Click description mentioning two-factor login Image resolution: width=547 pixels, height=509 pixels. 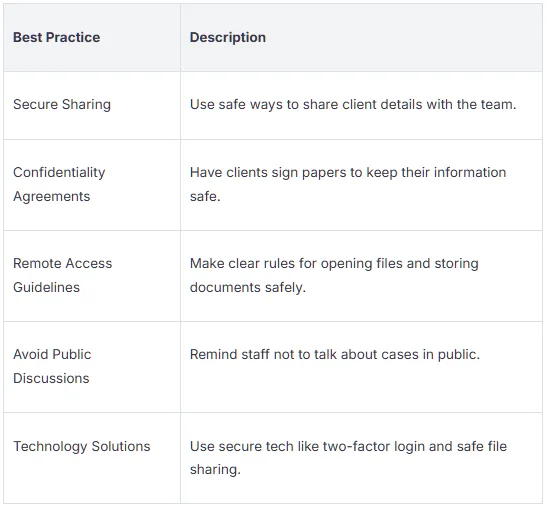(x=348, y=458)
